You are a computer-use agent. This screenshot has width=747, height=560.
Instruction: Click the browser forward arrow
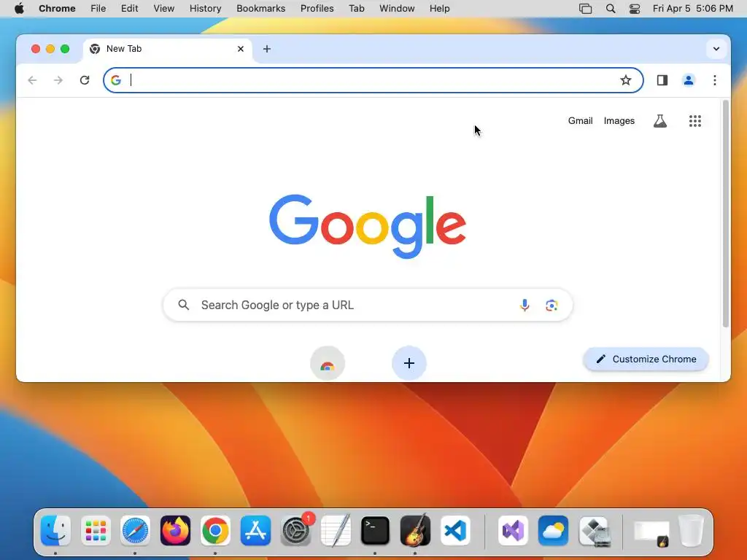point(58,80)
